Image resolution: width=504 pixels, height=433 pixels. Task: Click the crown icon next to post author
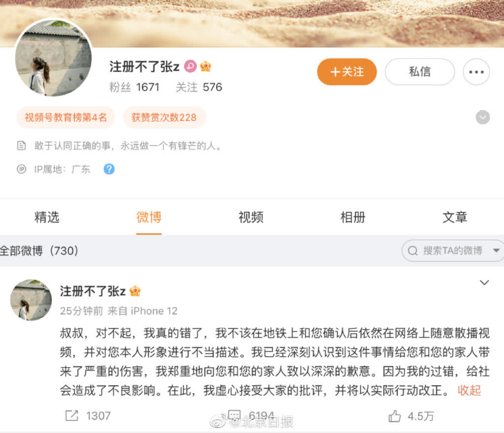(135, 291)
